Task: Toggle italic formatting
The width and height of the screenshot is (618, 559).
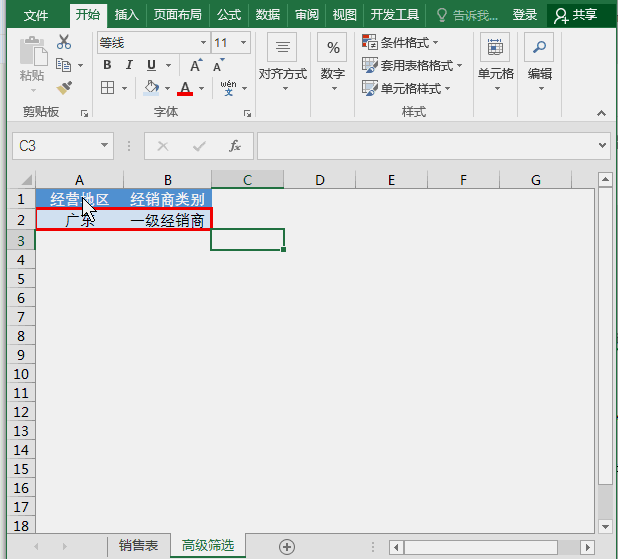Action: (x=129, y=65)
